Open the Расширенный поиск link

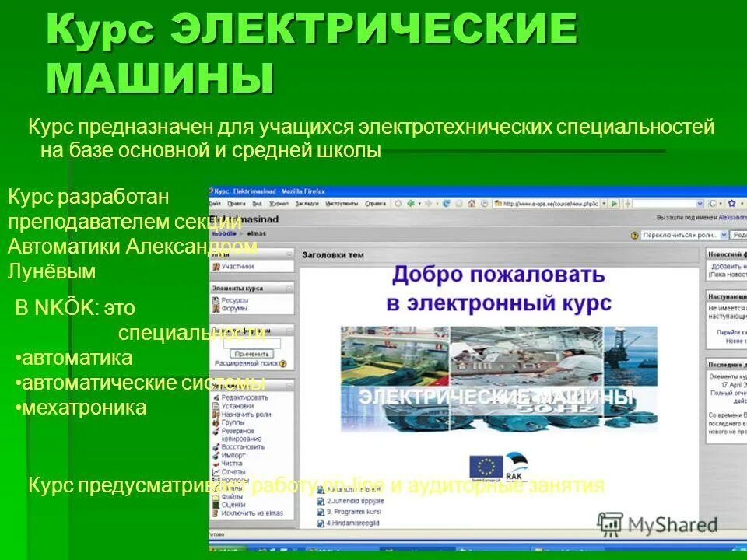pos(247,364)
